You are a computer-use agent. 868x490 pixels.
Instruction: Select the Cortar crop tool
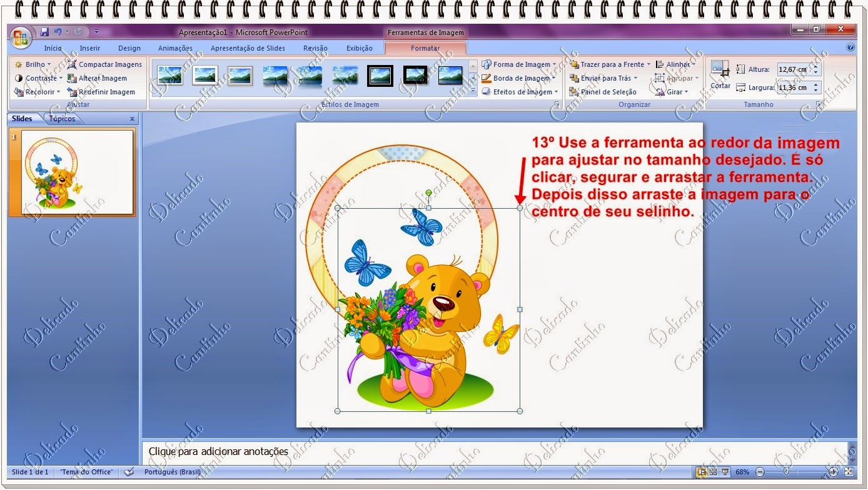point(720,76)
